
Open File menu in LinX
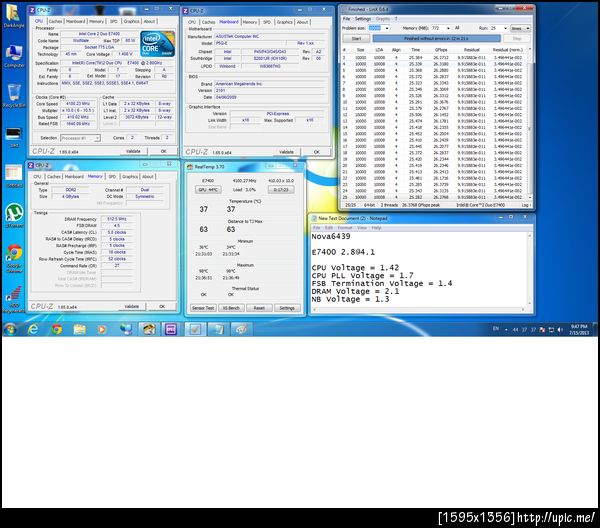(346, 19)
